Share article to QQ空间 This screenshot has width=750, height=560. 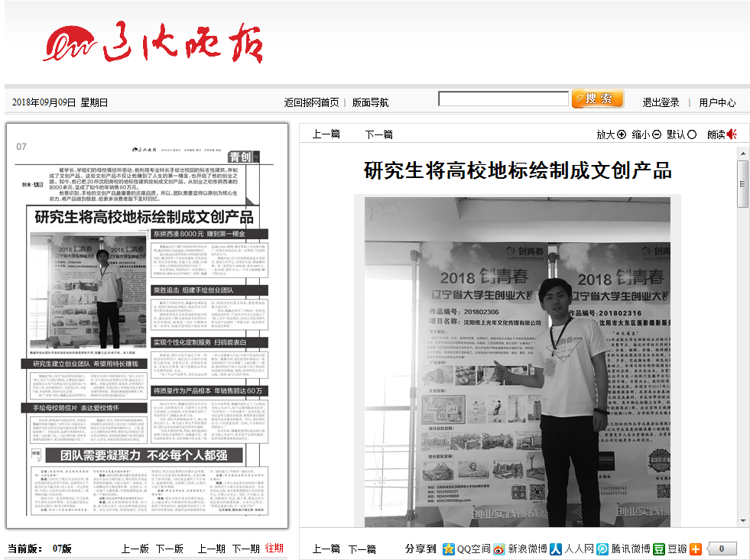[466, 549]
